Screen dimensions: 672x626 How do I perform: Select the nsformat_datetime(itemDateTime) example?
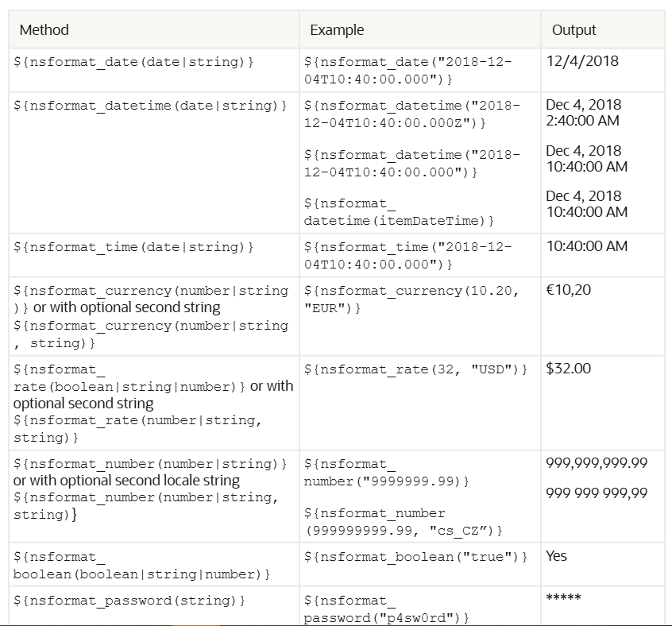coord(400,212)
